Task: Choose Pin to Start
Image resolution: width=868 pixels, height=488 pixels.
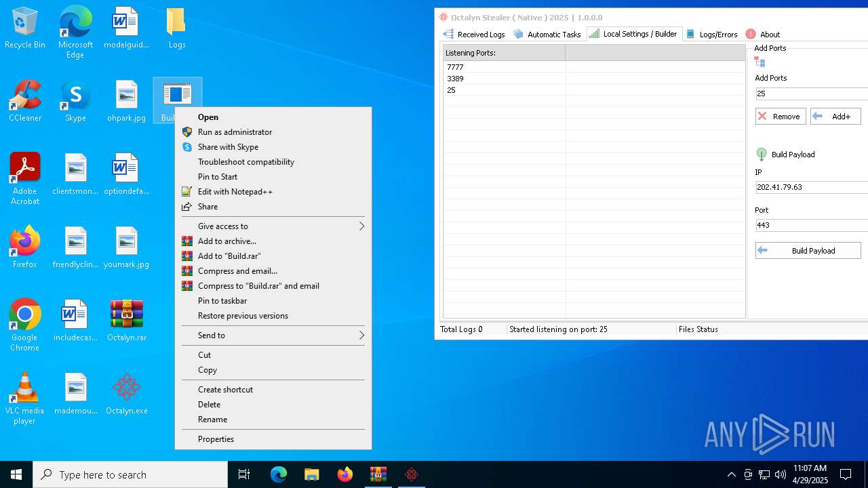Action: click(x=273, y=177)
